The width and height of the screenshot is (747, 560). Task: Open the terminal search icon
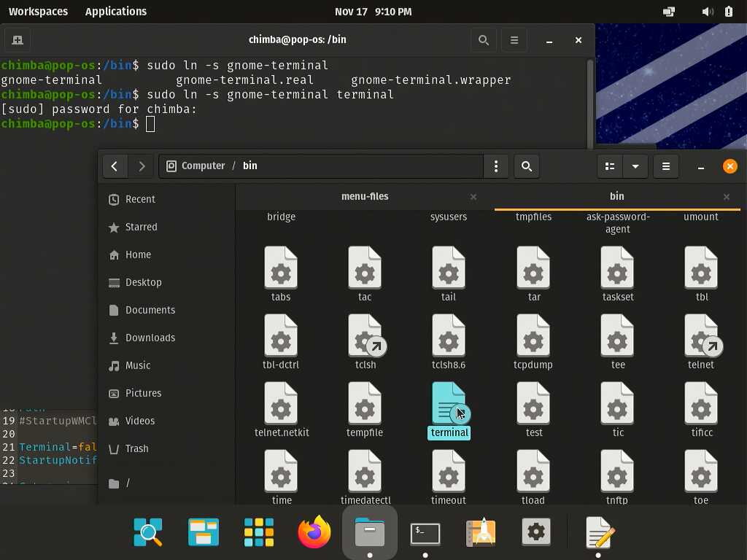[x=483, y=40]
